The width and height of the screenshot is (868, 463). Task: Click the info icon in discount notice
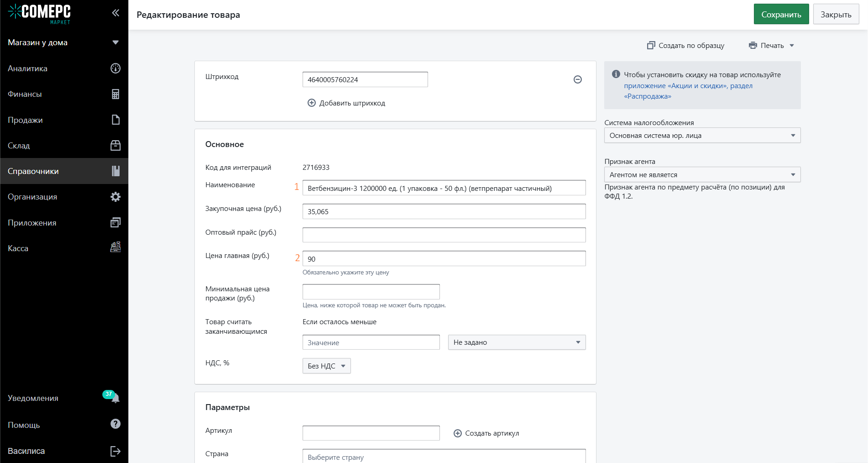(x=616, y=74)
